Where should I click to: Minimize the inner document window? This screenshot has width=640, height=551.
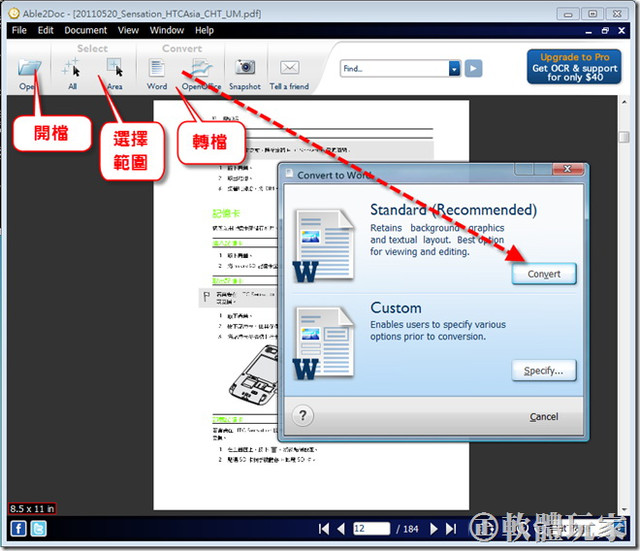coord(589,31)
